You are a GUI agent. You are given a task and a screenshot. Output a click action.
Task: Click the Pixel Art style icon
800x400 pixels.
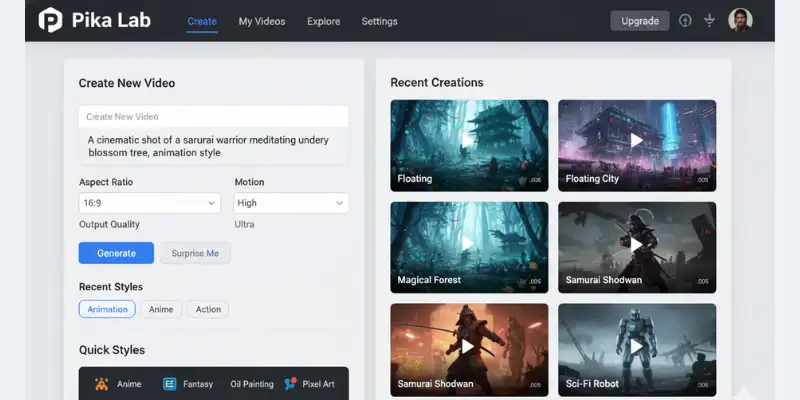pos(291,384)
